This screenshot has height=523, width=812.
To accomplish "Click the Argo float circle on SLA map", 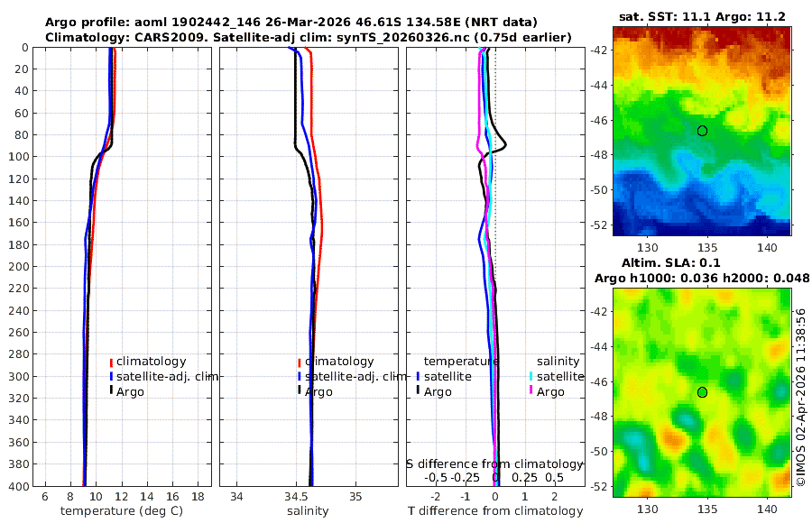I will 702,392.
